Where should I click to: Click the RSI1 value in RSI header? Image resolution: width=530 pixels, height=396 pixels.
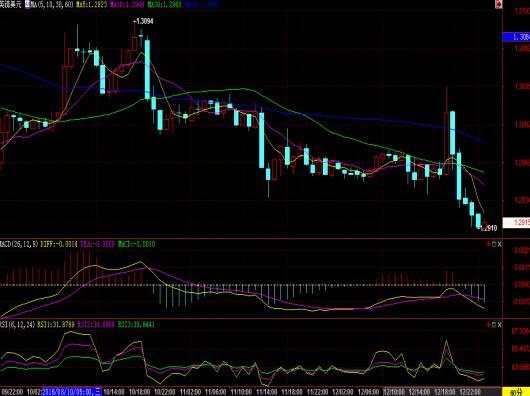56,324
